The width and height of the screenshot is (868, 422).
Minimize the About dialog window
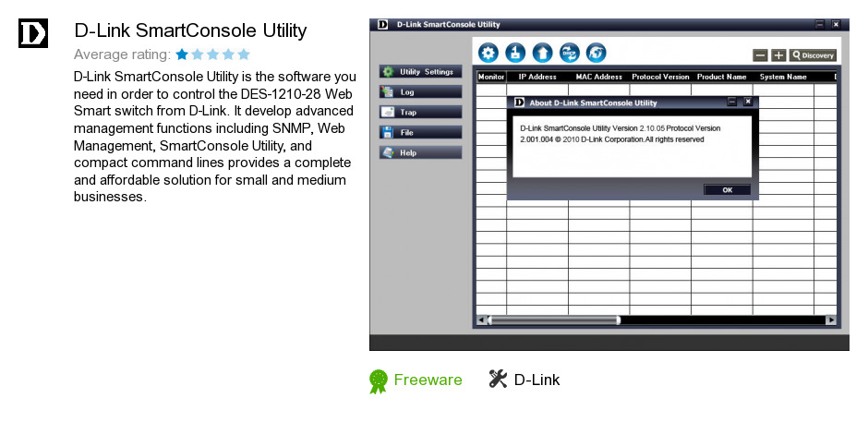[732, 102]
